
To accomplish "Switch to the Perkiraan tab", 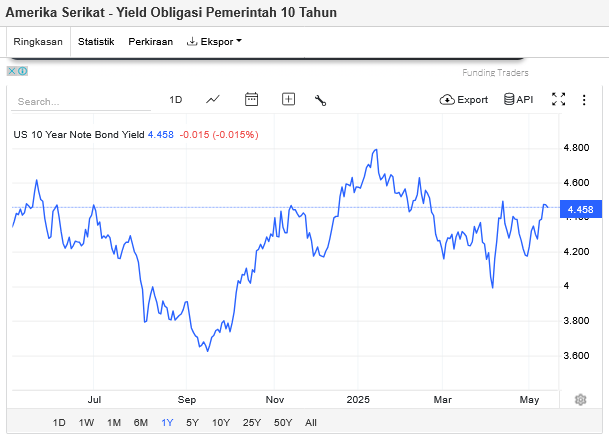I will 150,42.
